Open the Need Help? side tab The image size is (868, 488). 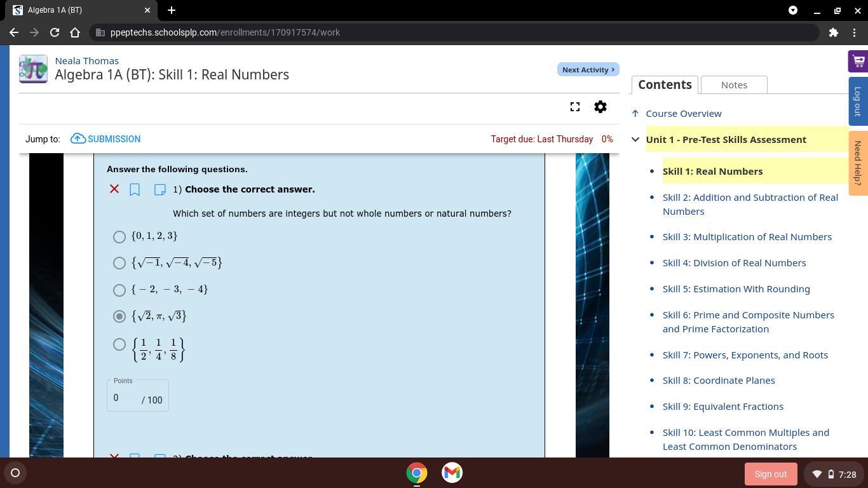pos(858,163)
